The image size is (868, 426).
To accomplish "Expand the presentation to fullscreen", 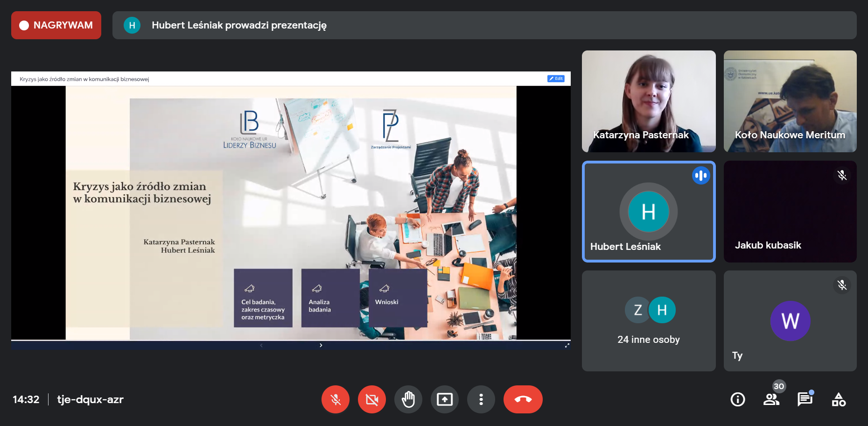I will pyautogui.click(x=567, y=345).
